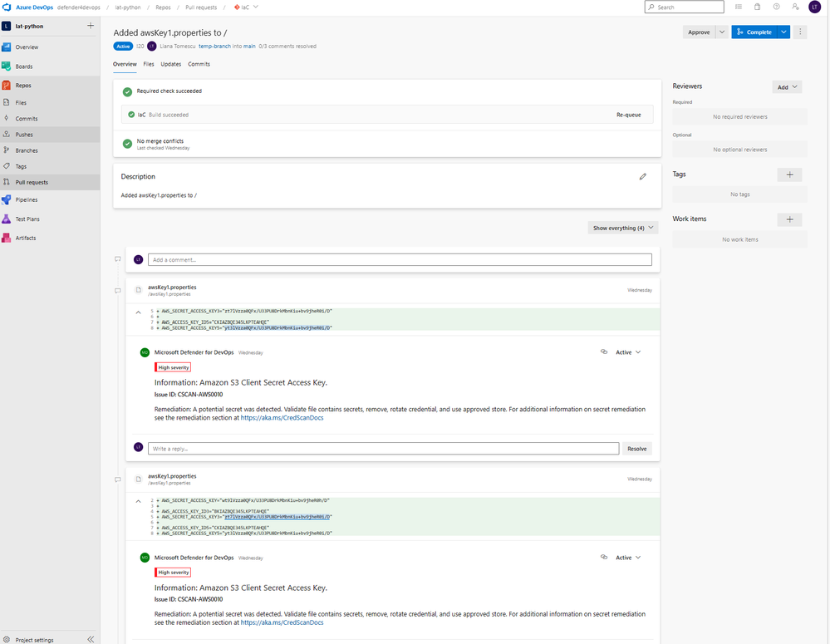Like the lower Microsoft Defender for DevOps comment

[x=604, y=557]
